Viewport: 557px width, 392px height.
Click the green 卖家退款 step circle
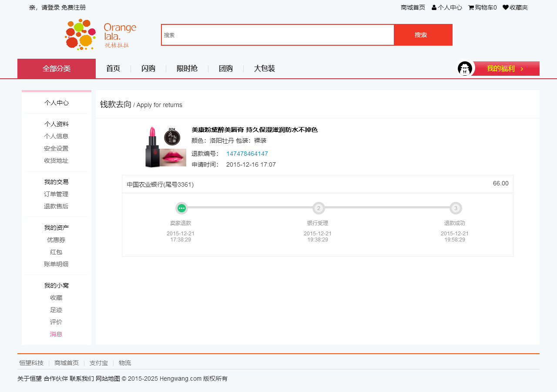pos(181,208)
